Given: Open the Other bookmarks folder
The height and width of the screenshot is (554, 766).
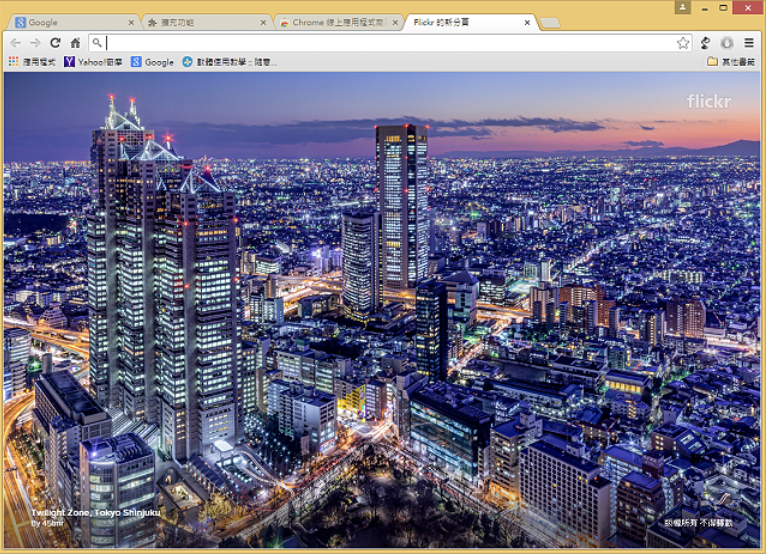Looking at the screenshot, I should [731, 62].
